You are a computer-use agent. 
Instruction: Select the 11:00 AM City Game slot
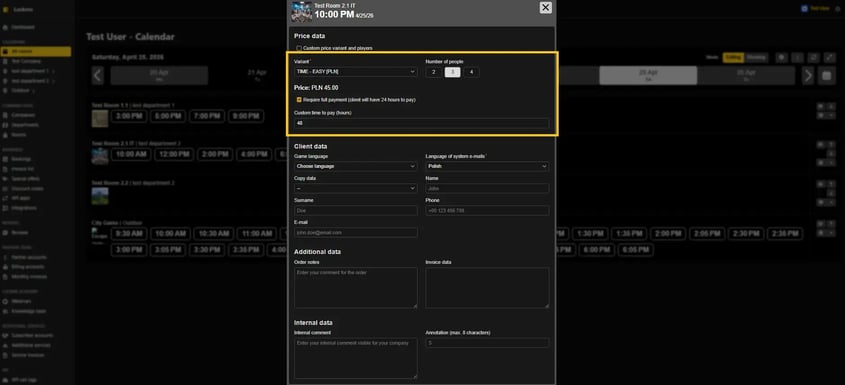pos(256,233)
